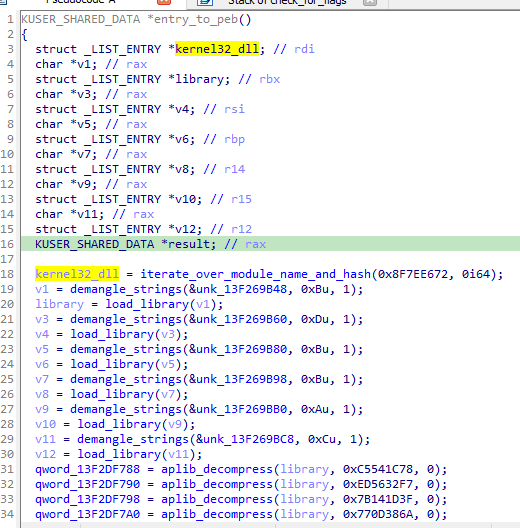
Task: Select unk_13F269B48 data reference
Action: point(241,289)
